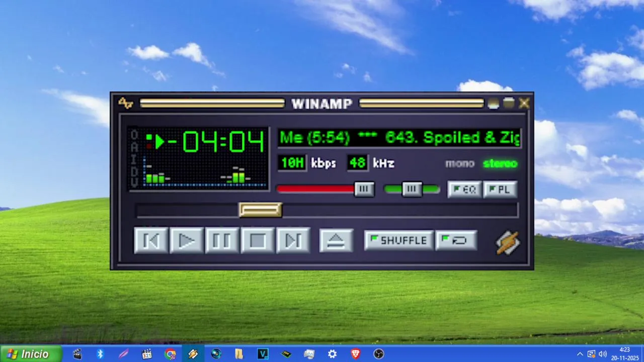
Task: Open files with the Eject button
Action: [x=336, y=240]
